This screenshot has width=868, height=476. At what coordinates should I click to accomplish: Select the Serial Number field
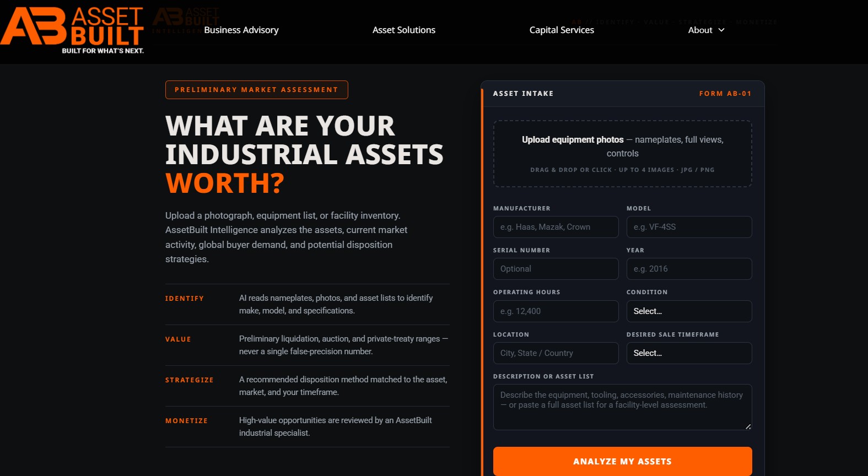coord(556,269)
